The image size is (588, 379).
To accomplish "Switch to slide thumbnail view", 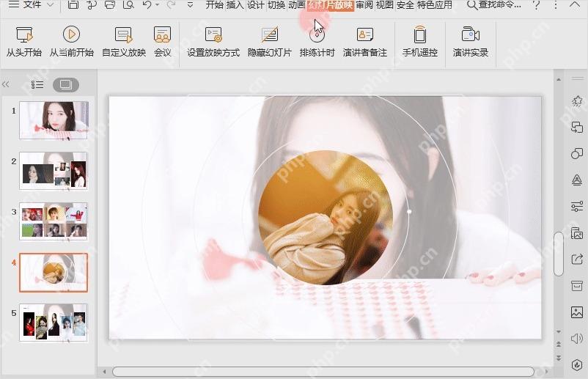I will (66, 85).
